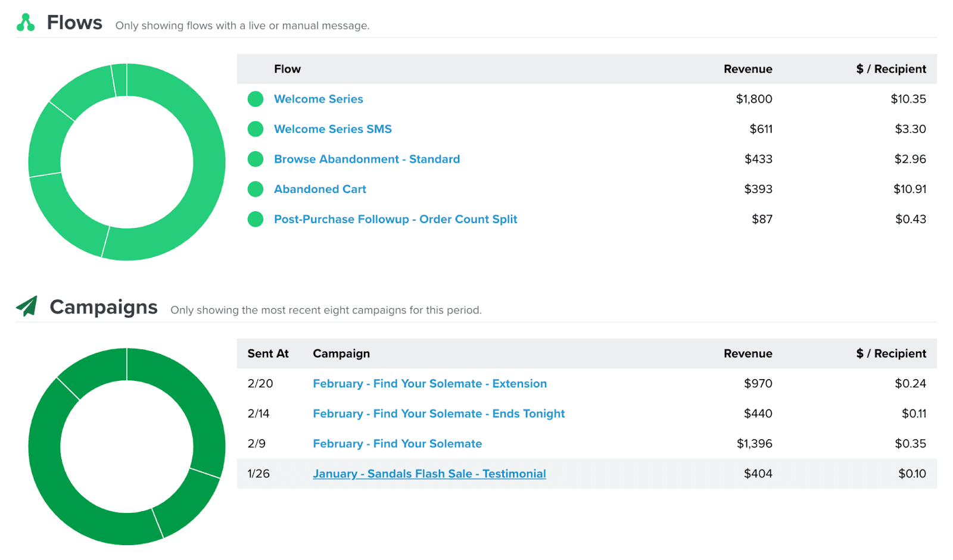Open Post-Purchase Followup - Order Count Split
The image size is (953, 560).
[x=395, y=219]
